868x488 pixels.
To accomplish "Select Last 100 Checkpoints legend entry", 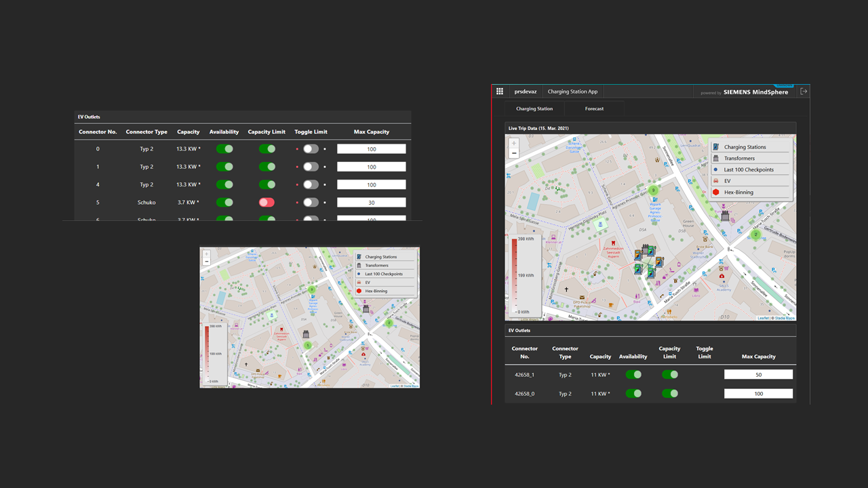I will [x=749, y=170].
